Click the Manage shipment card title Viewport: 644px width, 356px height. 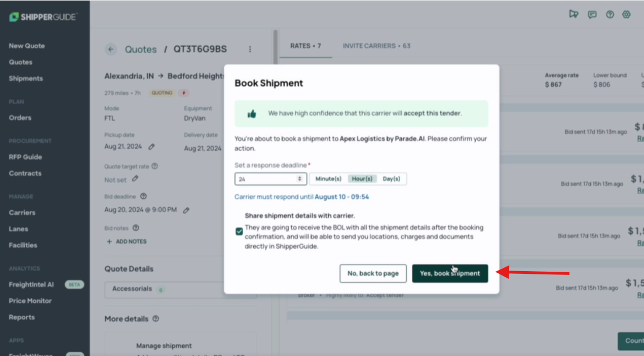[164, 346]
